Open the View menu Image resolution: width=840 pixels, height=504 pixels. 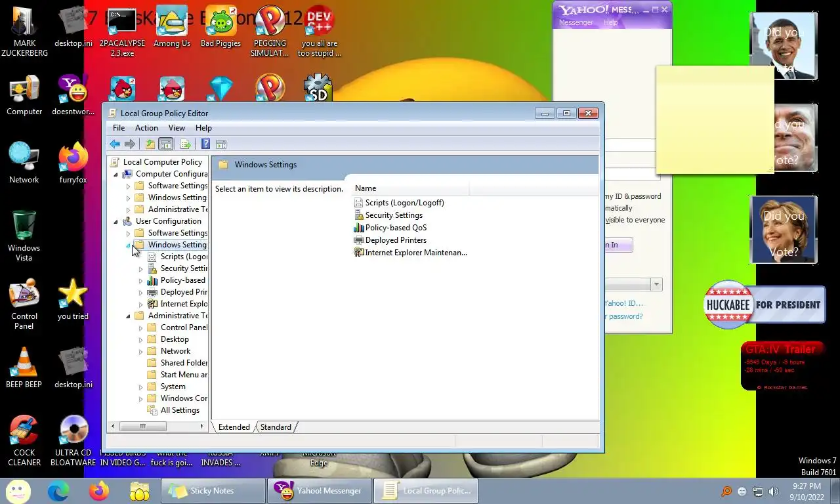tap(177, 128)
